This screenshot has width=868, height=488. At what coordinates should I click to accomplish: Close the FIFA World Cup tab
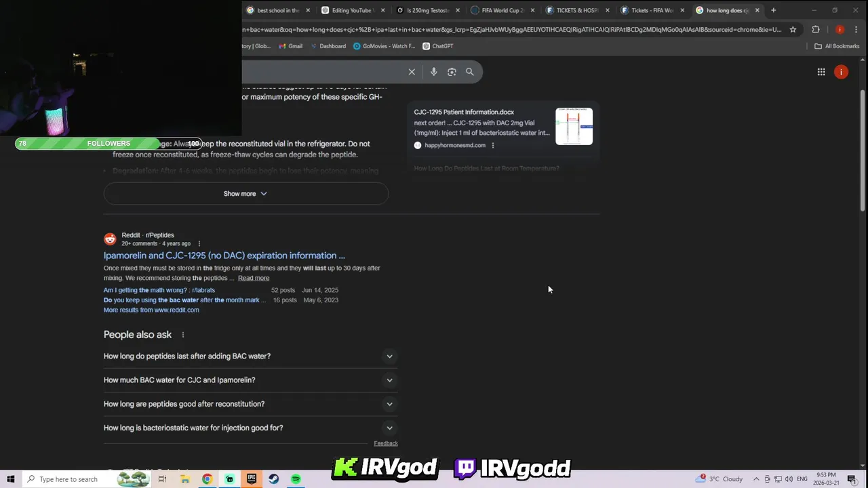pyautogui.click(x=532, y=10)
